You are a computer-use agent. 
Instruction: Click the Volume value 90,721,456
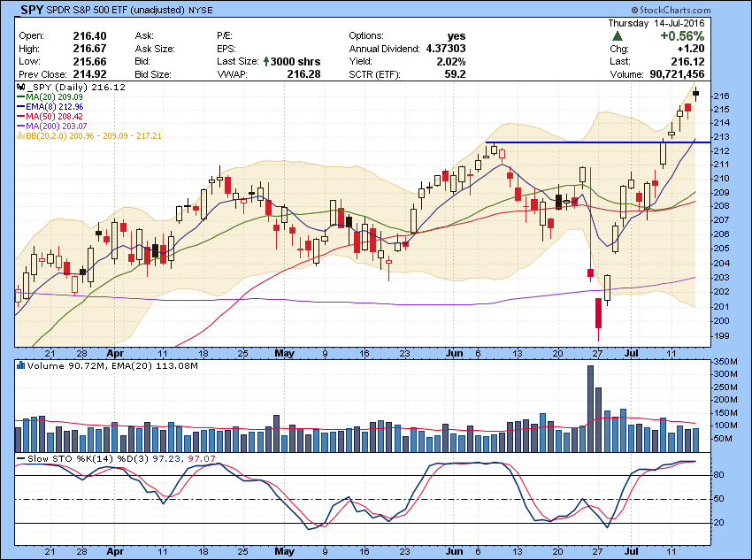pyautogui.click(x=677, y=74)
